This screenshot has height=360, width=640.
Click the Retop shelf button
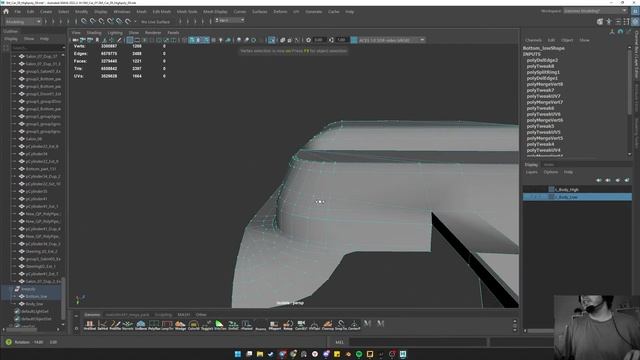coord(288,325)
